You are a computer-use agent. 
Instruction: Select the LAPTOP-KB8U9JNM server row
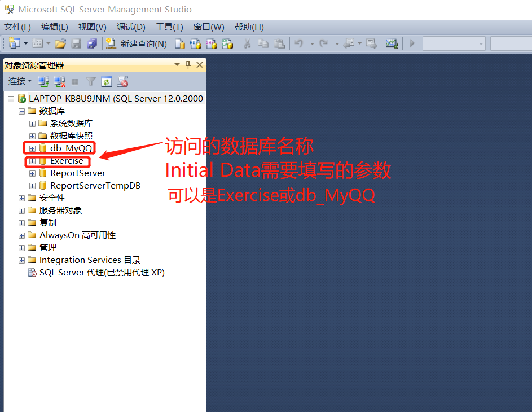[x=116, y=98]
